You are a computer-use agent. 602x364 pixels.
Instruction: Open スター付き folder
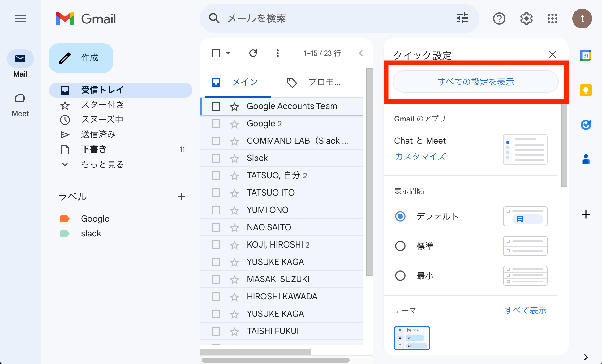point(121,105)
